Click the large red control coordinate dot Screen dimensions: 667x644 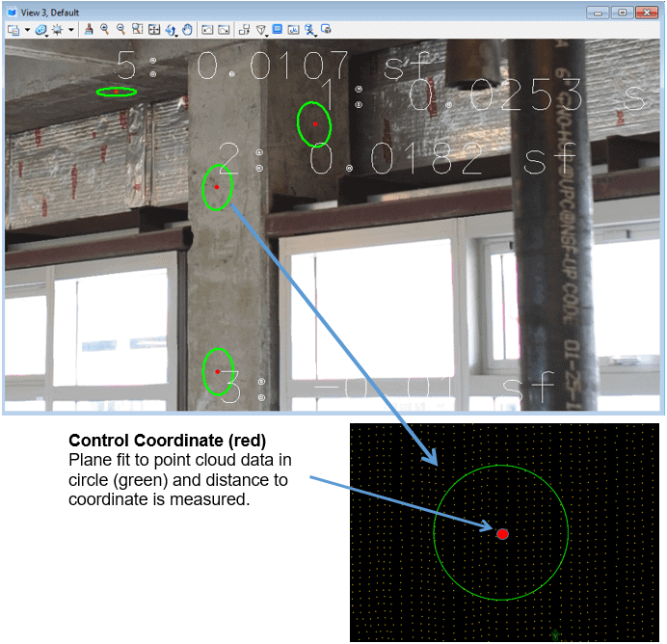pos(502,533)
